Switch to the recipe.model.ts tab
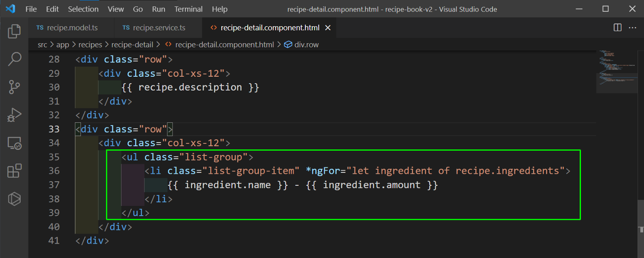This screenshot has height=258, width=644. pos(71,28)
